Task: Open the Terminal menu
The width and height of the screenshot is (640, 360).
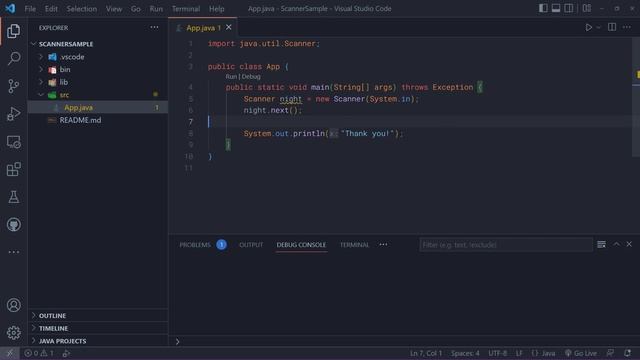Action: tap(186, 9)
